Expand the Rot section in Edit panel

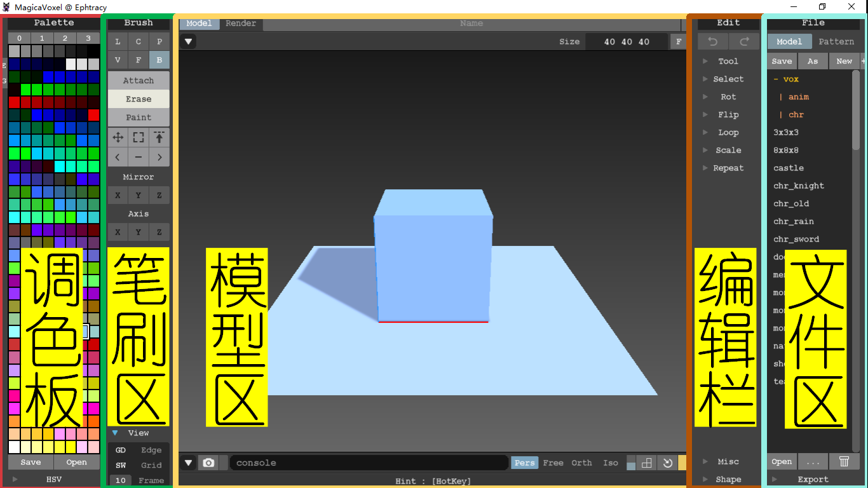(x=705, y=97)
